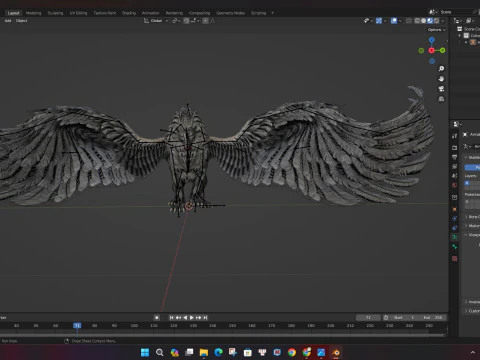Open the Tool properties tab
The image size is (480, 360).
[x=455, y=136]
